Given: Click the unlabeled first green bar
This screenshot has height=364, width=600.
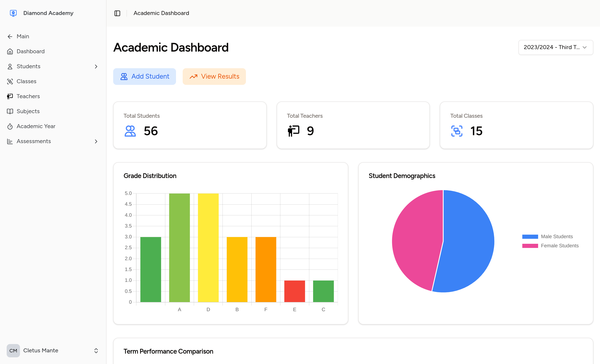Looking at the screenshot, I should click(x=151, y=270).
